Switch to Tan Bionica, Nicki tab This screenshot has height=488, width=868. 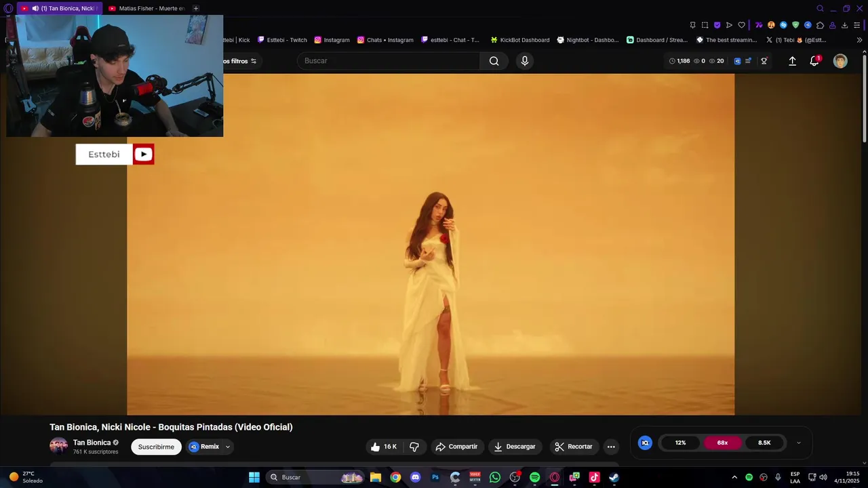[60, 8]
